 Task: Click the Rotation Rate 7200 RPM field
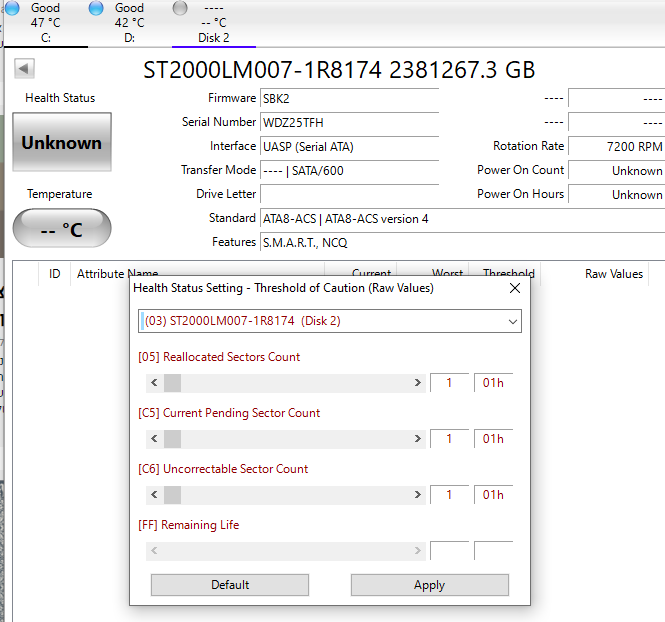[x=617, y=147]
